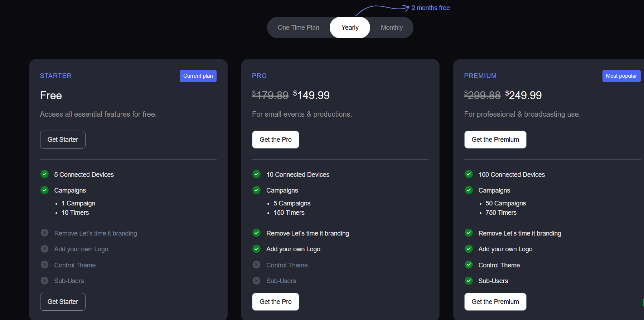The height and width of the screenshot is (320, 644).
Task: Click the Most popular badge on Premium
Action: [x=621, y=76]
